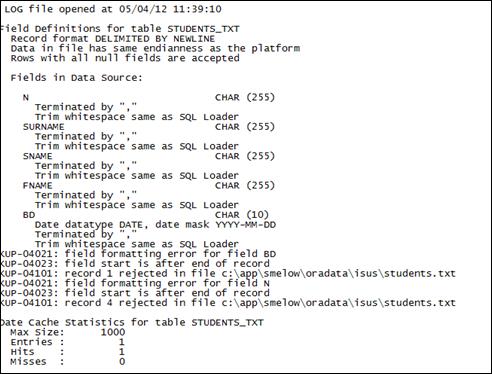Click the record 1 rejected error line

coord(228,274)
